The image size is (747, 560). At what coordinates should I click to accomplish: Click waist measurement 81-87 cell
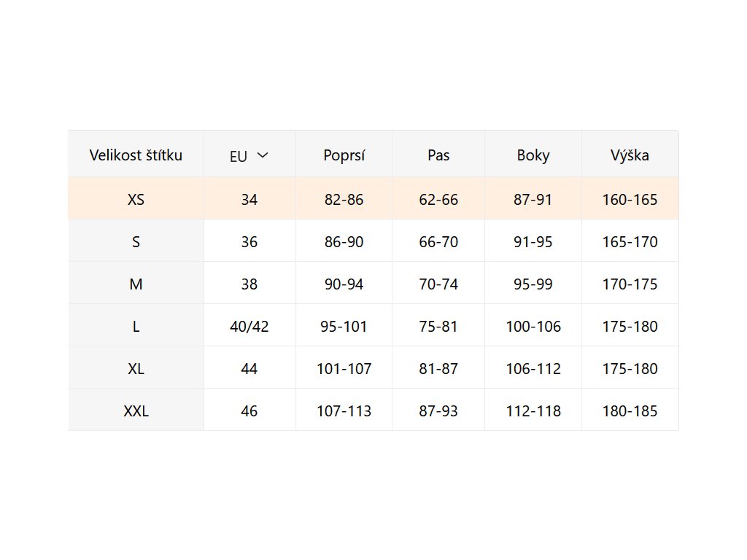(438, 368)
